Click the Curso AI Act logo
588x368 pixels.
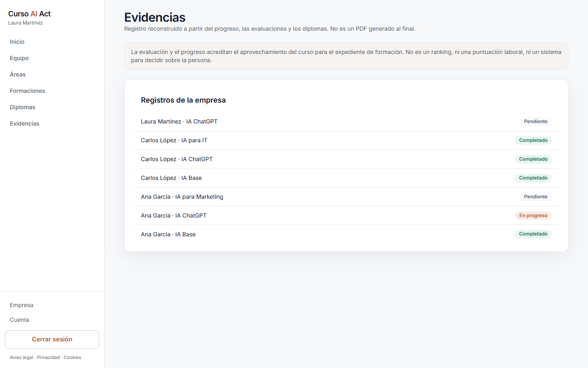click(x=29, y=14)
